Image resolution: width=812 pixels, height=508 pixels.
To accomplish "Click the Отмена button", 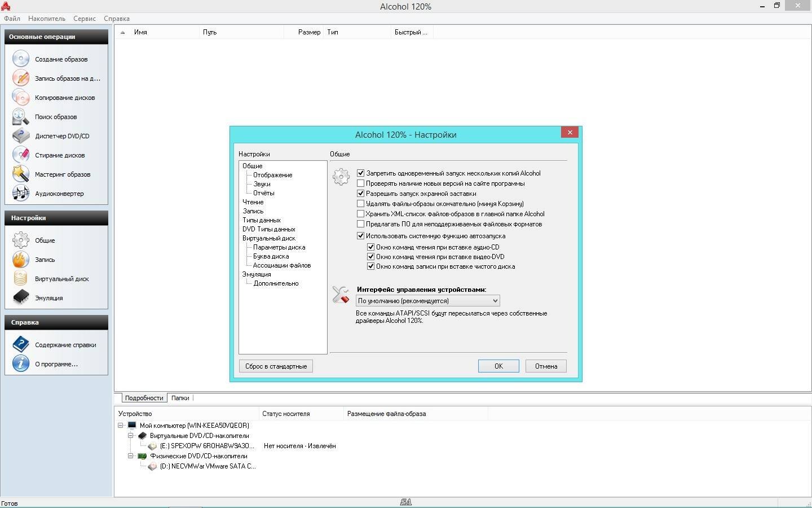I will pyautogui.click(x=546, y=366).
